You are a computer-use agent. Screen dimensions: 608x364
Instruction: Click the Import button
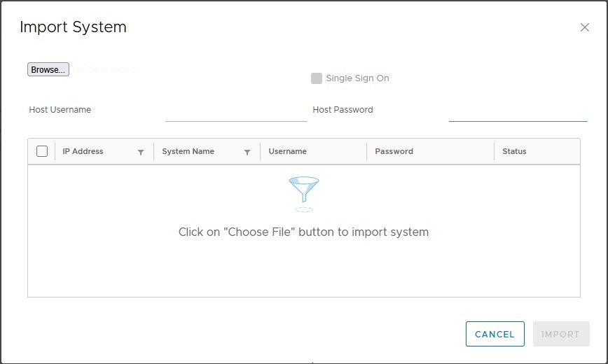560,334
